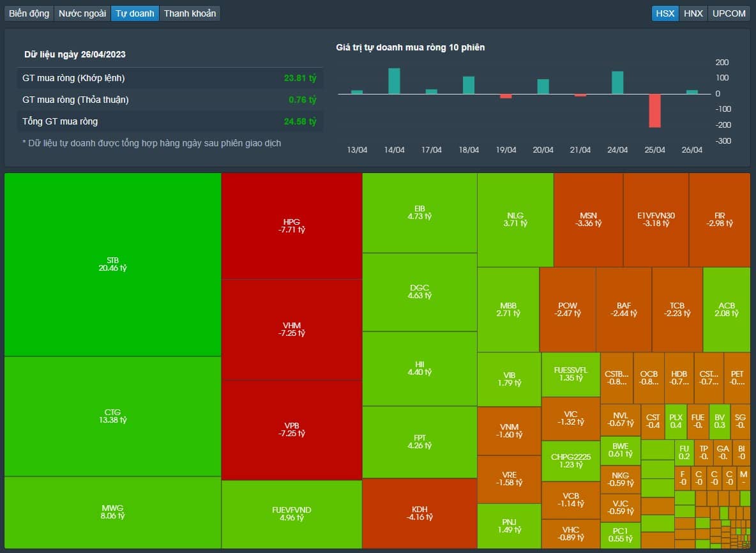Open the PNJ 1.49 tỷ tile
Viewport: 756px width, 553px height.
point(509,526)
